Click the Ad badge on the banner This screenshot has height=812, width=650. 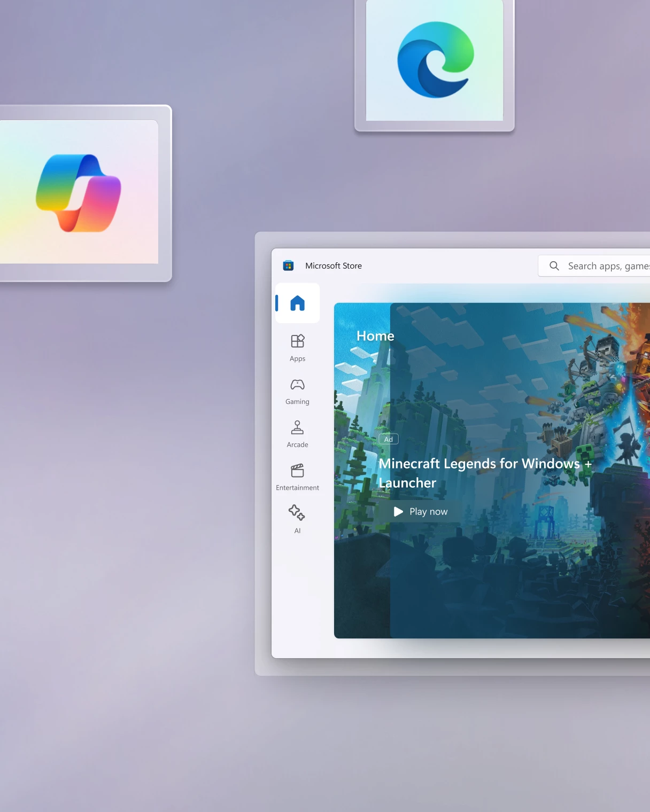point(389,439)
